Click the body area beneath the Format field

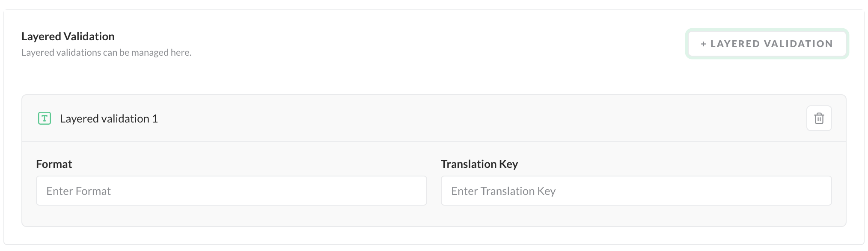pyautogui.click(x=231, y=216)
